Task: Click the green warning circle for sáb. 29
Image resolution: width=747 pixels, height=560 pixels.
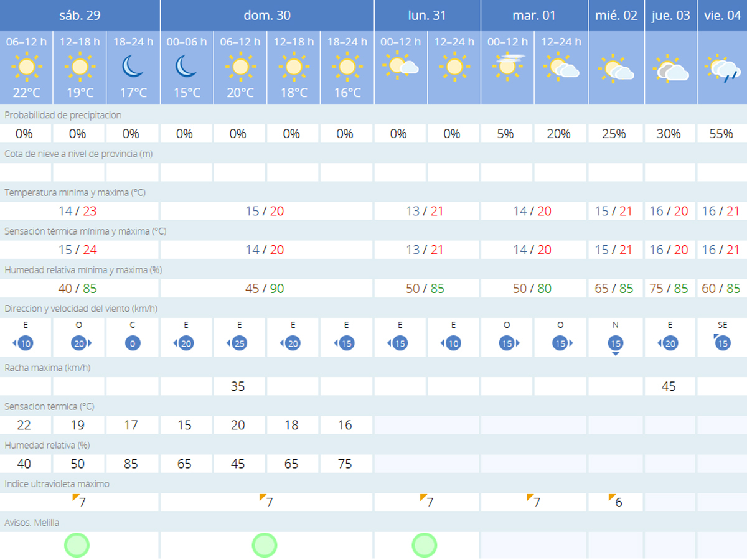Action: click(x=77, y=545)
